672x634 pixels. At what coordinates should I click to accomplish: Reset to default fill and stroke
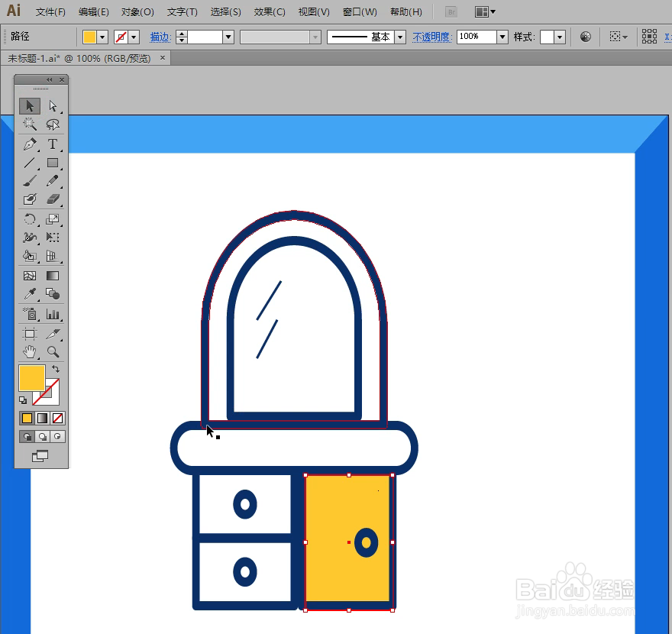(x=23, y=400)
